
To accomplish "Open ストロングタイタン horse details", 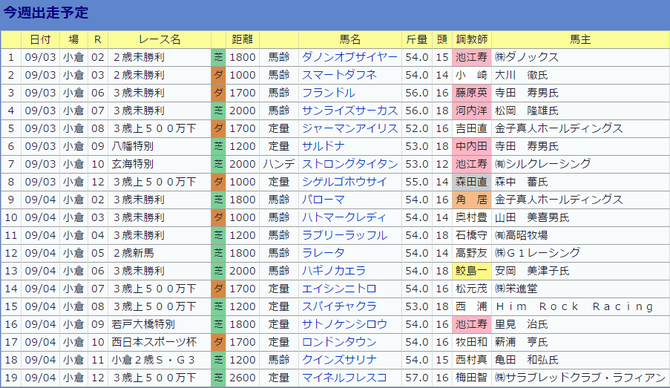I will pyautogui.click(x=350, y=164).
